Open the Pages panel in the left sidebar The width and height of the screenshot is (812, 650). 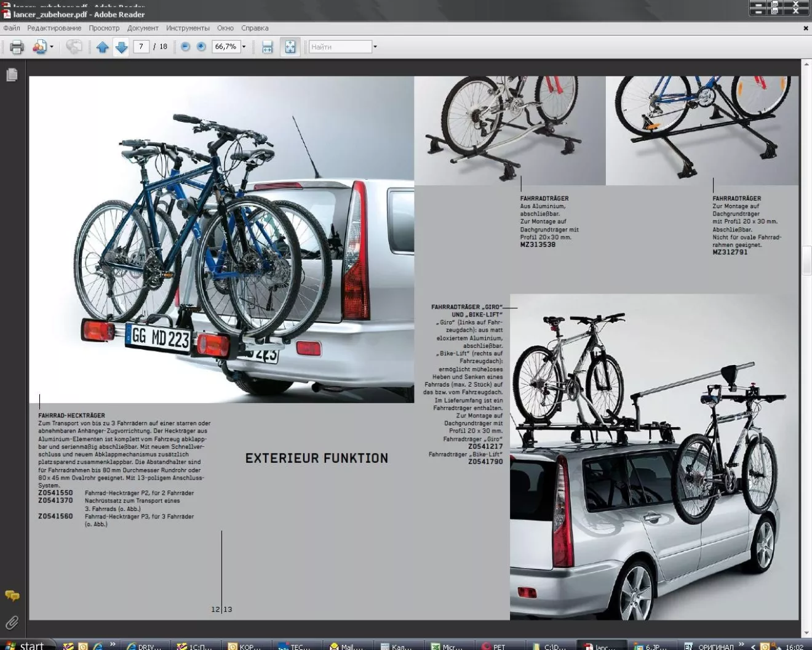pos(12,75)
